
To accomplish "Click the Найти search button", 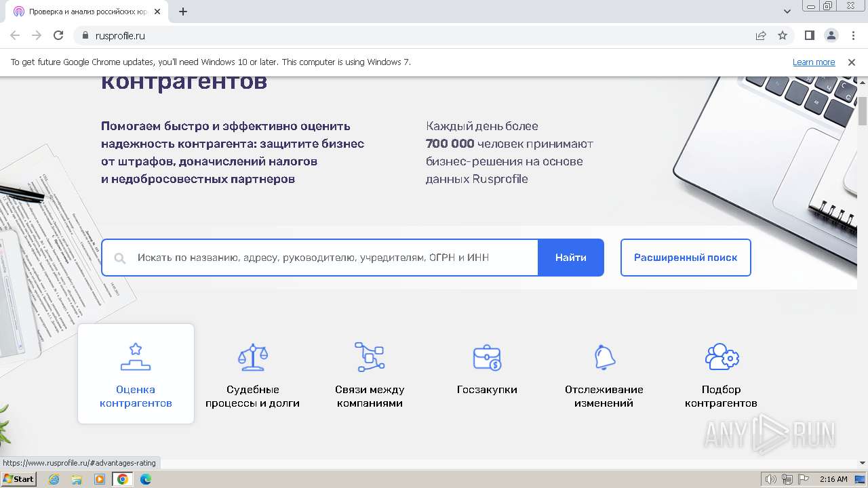I will point(571,258).
